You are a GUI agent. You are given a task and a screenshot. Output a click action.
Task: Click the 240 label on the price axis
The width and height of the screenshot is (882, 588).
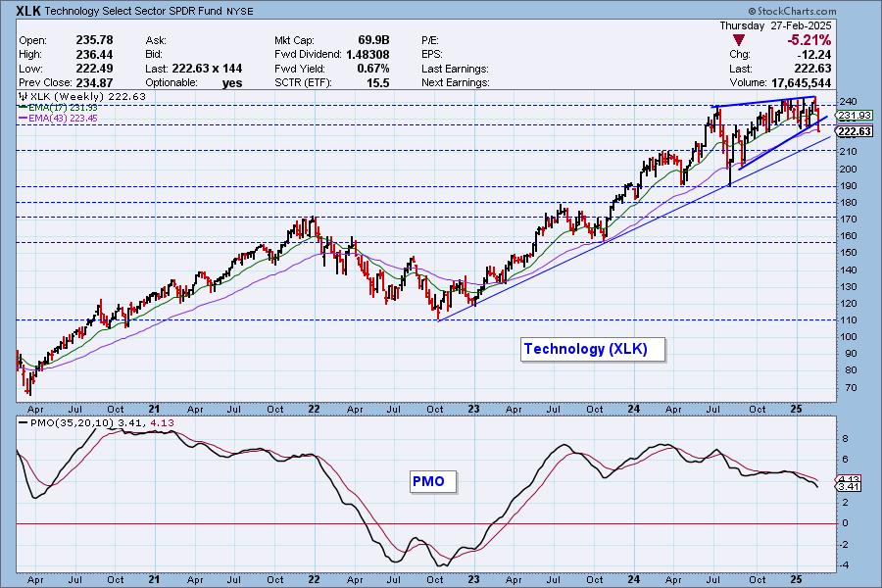(848, 102)
